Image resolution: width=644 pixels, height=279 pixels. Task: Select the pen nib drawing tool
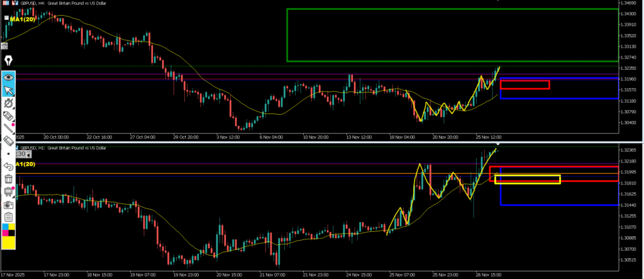pos(9,61)
